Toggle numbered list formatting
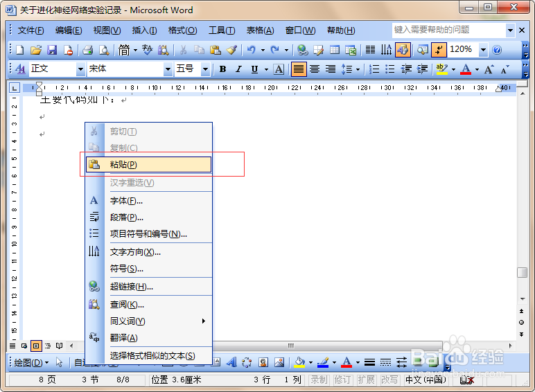 374,69
